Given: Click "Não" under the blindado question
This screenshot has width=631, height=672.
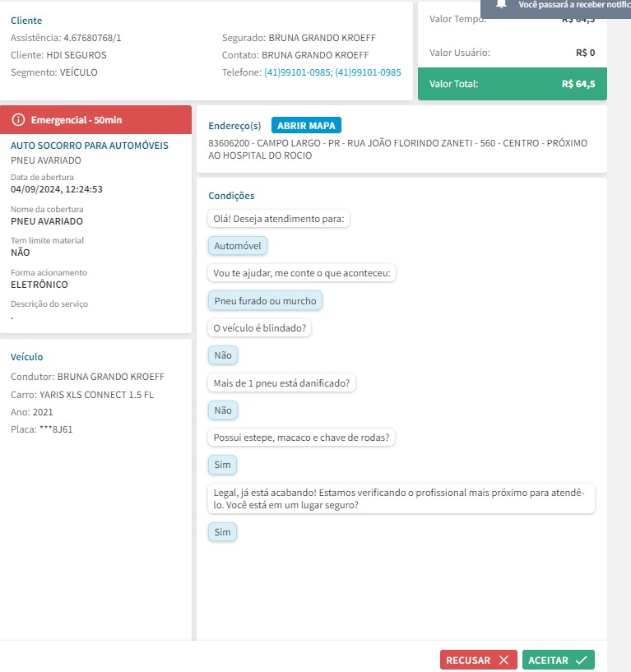Looking at the screenshot, I should (x=223, y=355).
